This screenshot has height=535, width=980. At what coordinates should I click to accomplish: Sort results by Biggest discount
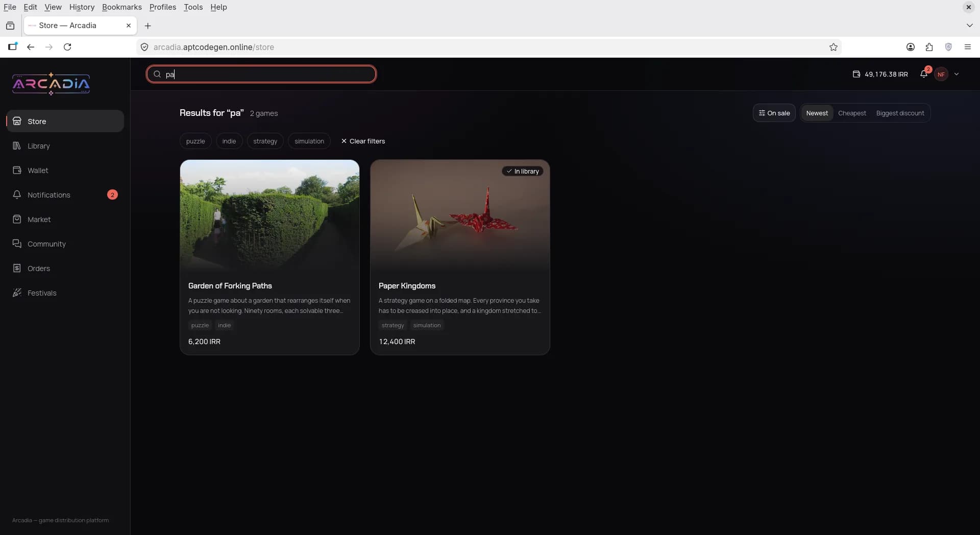pyautogui.click(x=900, y=113)
